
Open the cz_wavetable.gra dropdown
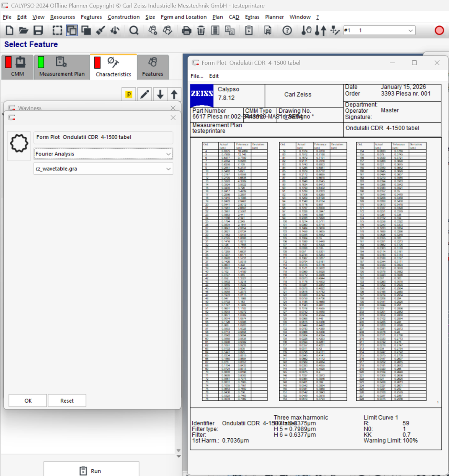168,169
